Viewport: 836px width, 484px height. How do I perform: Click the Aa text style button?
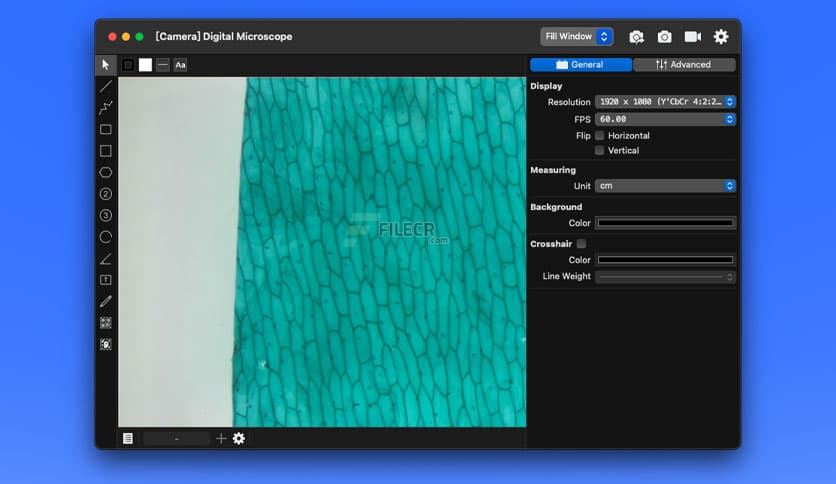(180, 65)
